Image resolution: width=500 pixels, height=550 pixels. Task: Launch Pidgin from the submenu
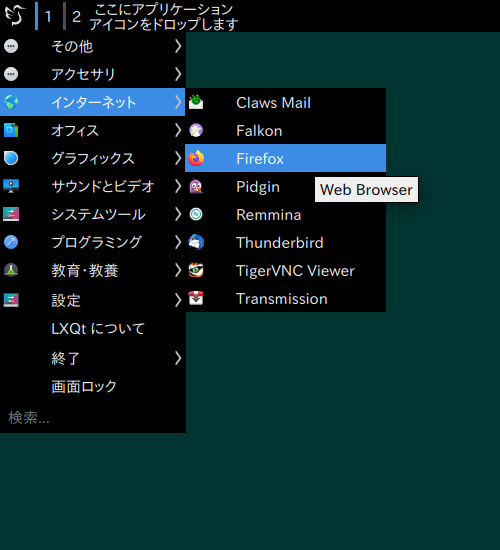pos(285,186)
